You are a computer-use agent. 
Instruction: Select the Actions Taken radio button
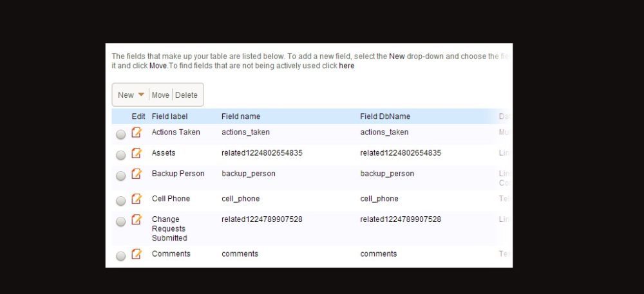point(121,135)
